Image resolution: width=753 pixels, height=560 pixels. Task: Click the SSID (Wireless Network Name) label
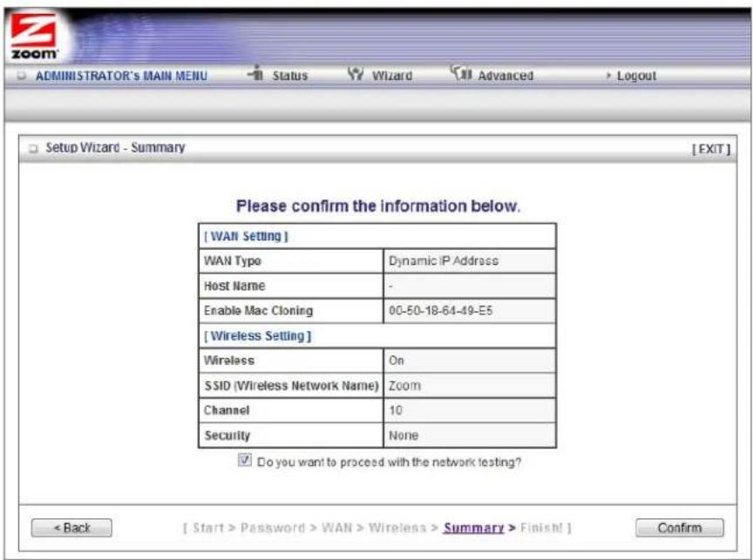291,386
